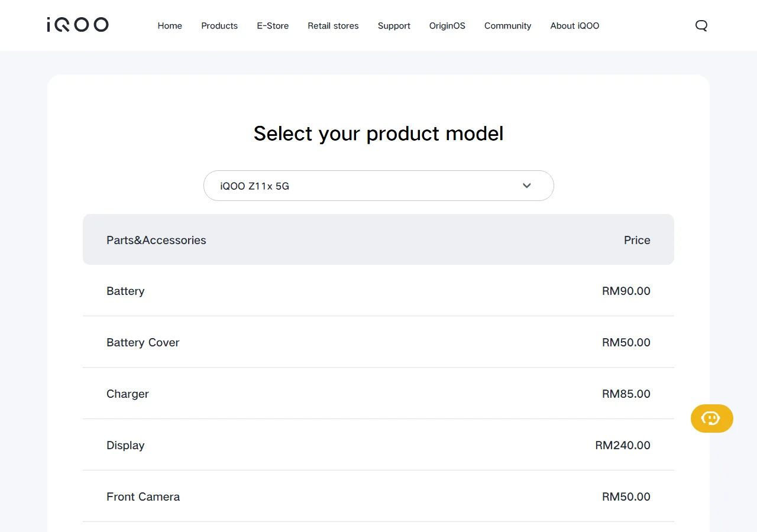The image size is (757, 532).
Task: Select the Display row label
Action: pos(125,445)
